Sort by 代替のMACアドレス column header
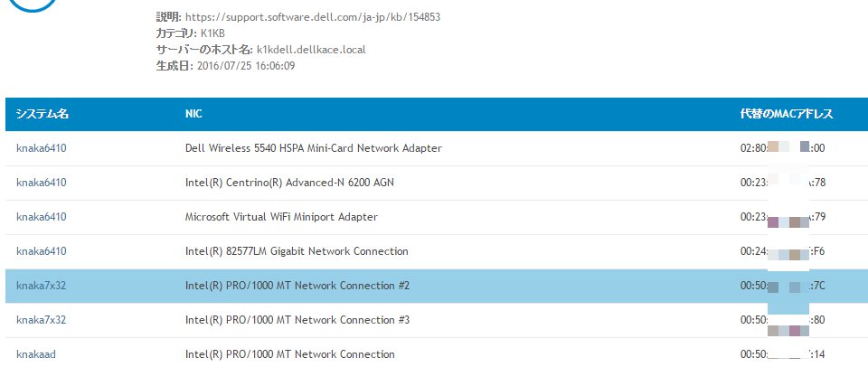The image size is (868, 367). coord(787,115)
